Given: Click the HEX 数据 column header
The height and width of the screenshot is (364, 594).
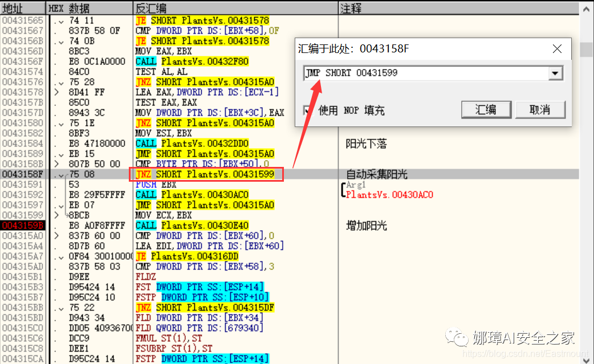Looking at the screenshot, I should 89,8.
